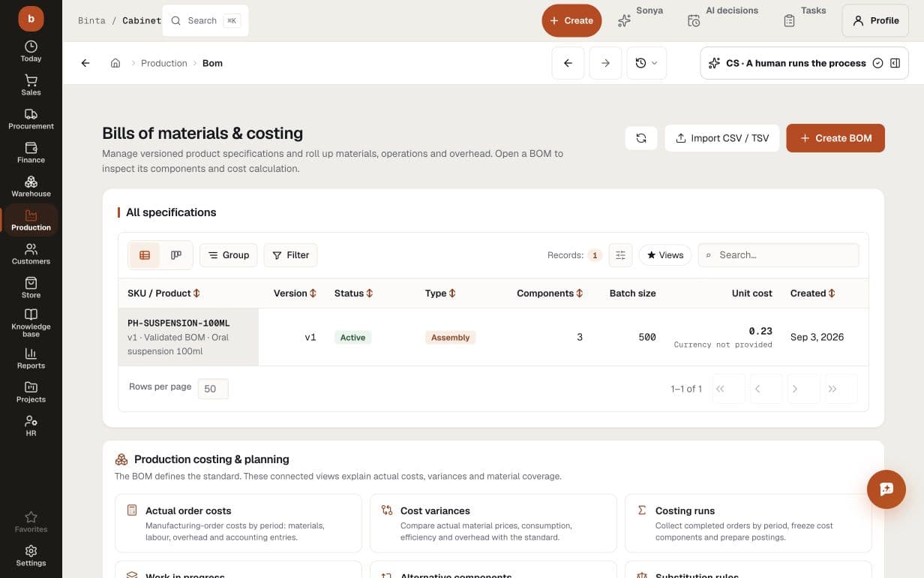Click the Binta breadcrumb
Screen dimensions: 924x578
(x=91, y=20)
